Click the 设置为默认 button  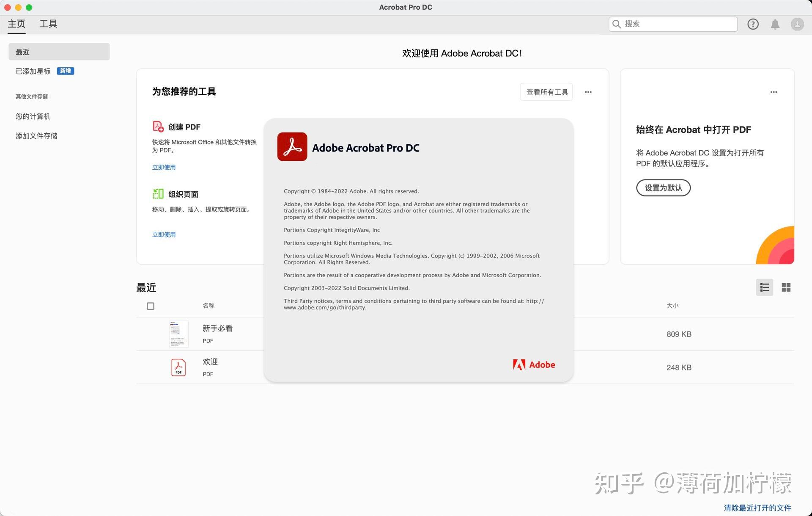663,188
